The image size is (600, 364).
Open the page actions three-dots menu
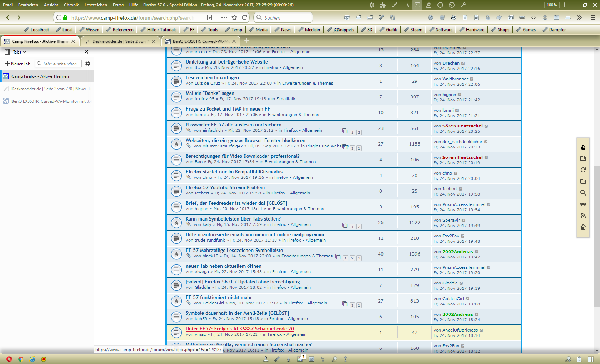(224, 17)
